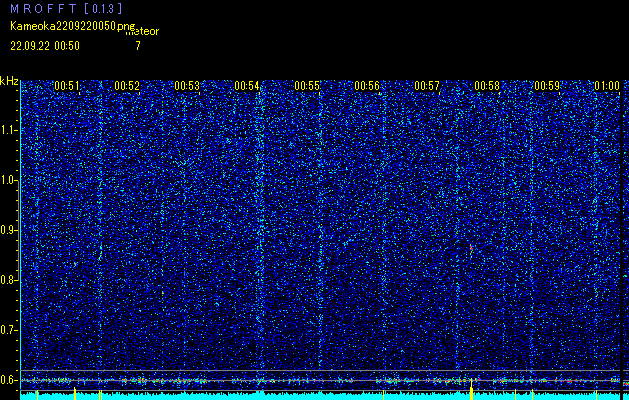Click the 0.9 kHz frequency label
This screenshot has width=629, height=400.
point(8,230)
